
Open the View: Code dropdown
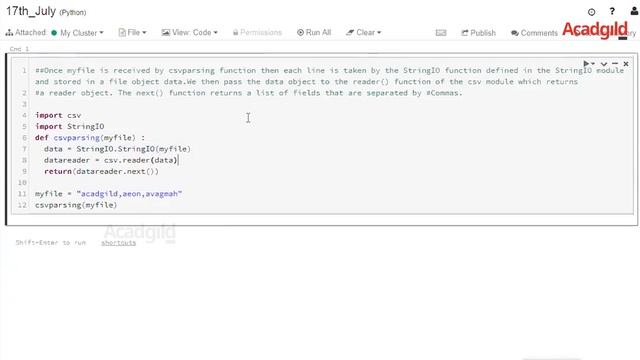(x=189, y=32)
